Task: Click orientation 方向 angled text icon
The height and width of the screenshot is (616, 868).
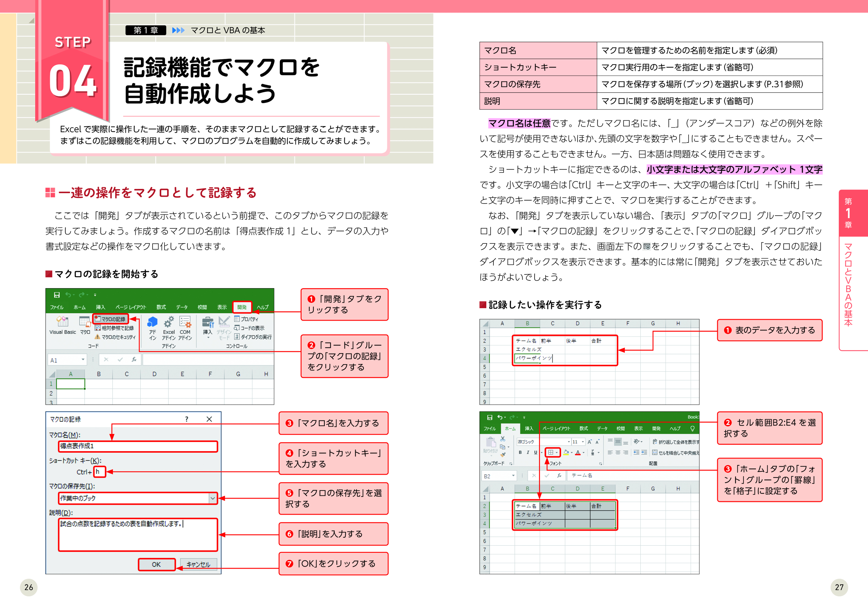Action: pos(636,442)
